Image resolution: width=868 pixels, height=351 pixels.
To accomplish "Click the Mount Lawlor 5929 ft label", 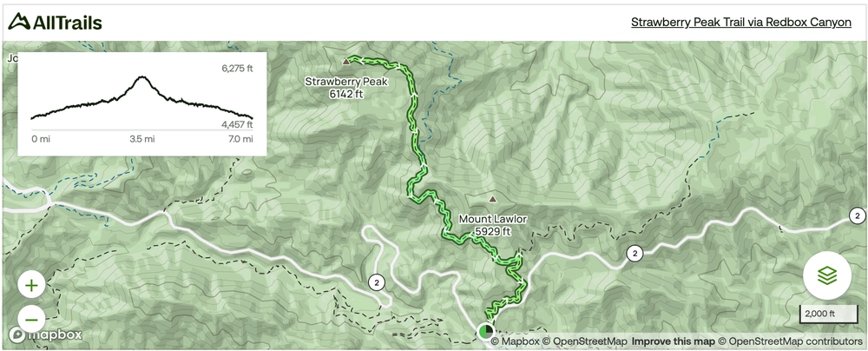I will [x=493, y=226].
